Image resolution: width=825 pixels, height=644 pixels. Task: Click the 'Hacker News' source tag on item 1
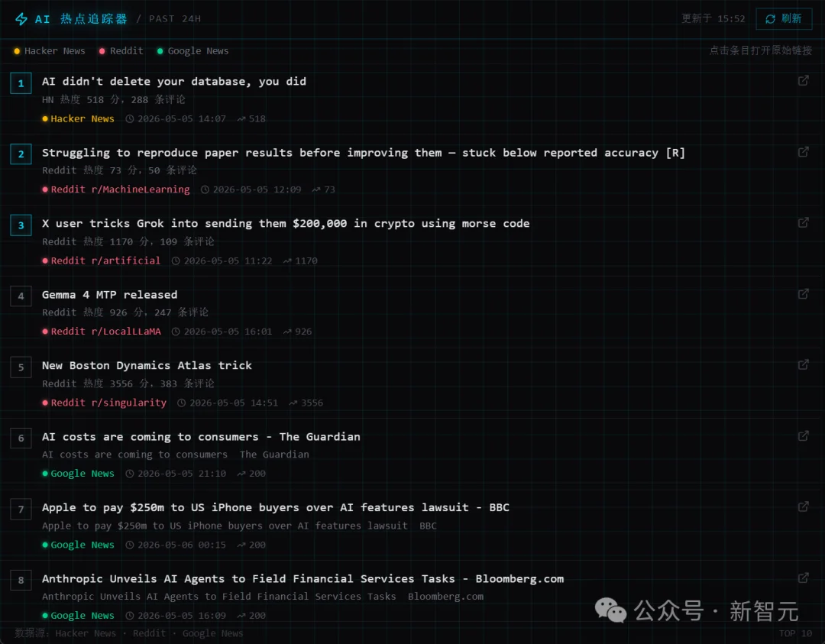coord(79,119)
